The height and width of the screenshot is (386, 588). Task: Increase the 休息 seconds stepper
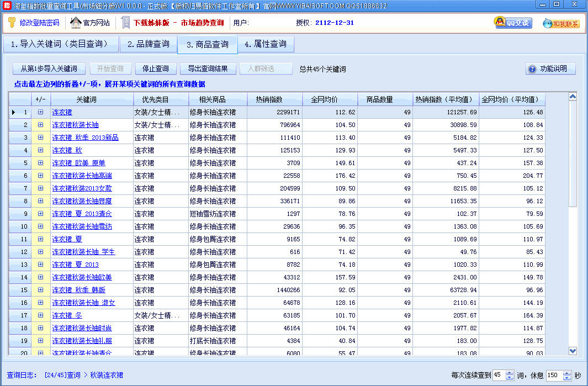[567, 373]
